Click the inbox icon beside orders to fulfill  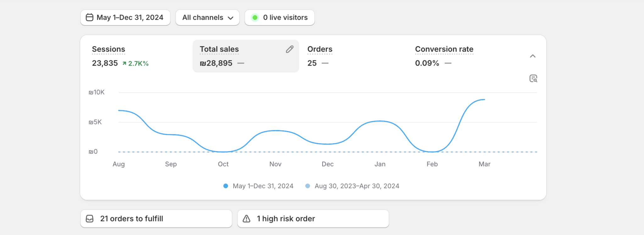[x=90, y=219]
